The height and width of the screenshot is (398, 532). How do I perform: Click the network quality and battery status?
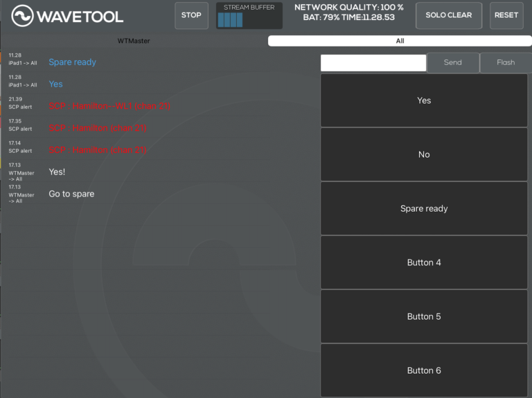tap(349, 12)
